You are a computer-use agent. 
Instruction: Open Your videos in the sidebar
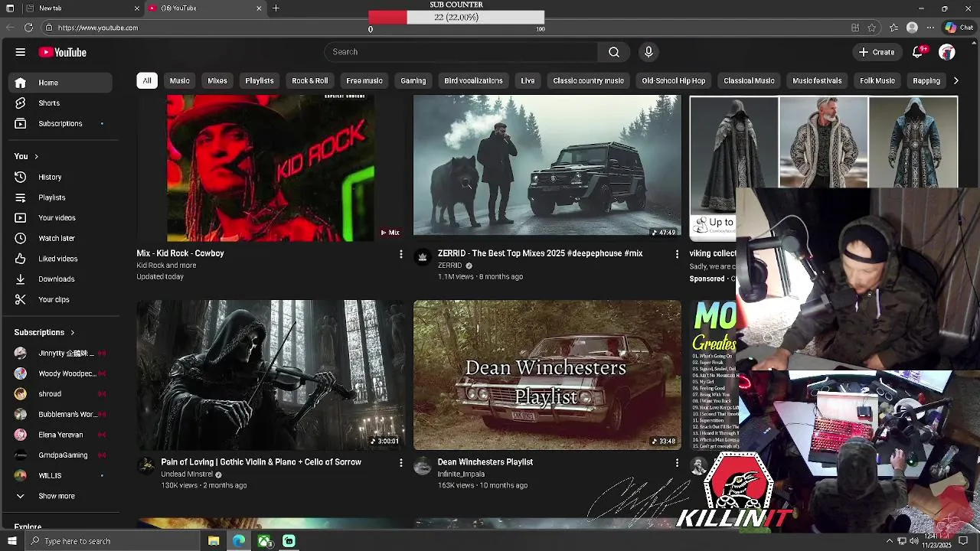(60, 217)
